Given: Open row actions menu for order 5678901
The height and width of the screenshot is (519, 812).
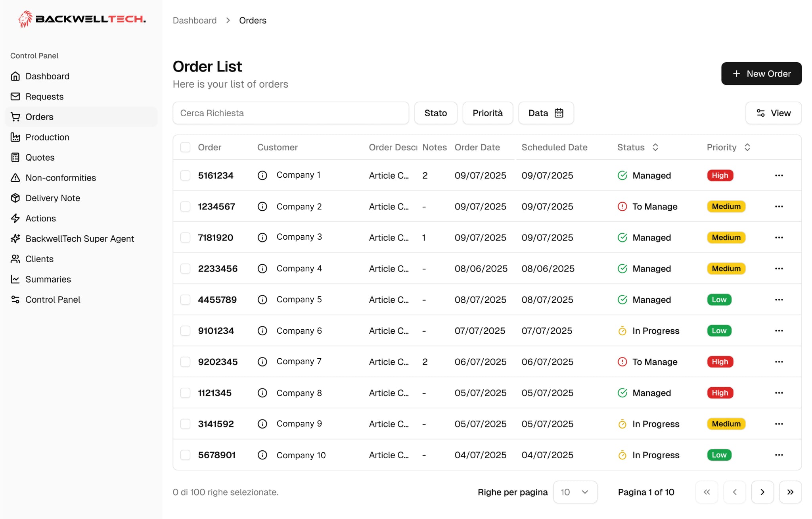Looking at the screenshot, I should 779,455.
